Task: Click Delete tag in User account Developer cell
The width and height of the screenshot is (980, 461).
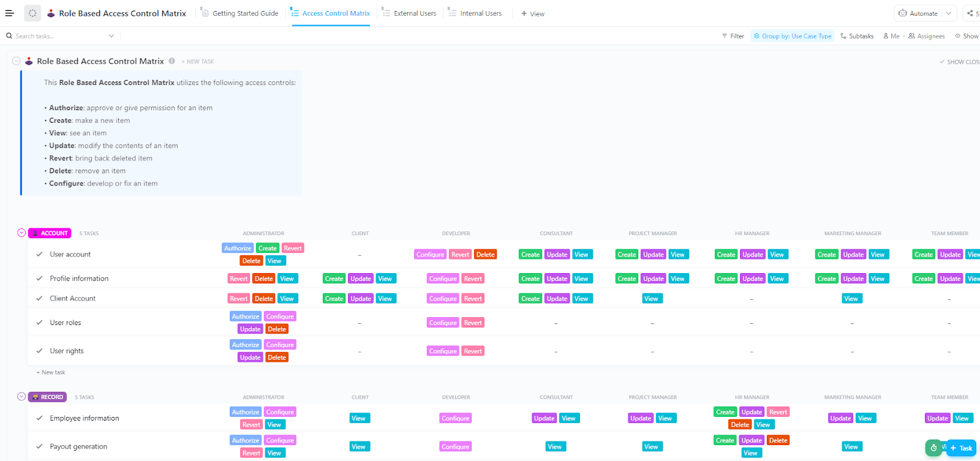Action: [485, 255]
